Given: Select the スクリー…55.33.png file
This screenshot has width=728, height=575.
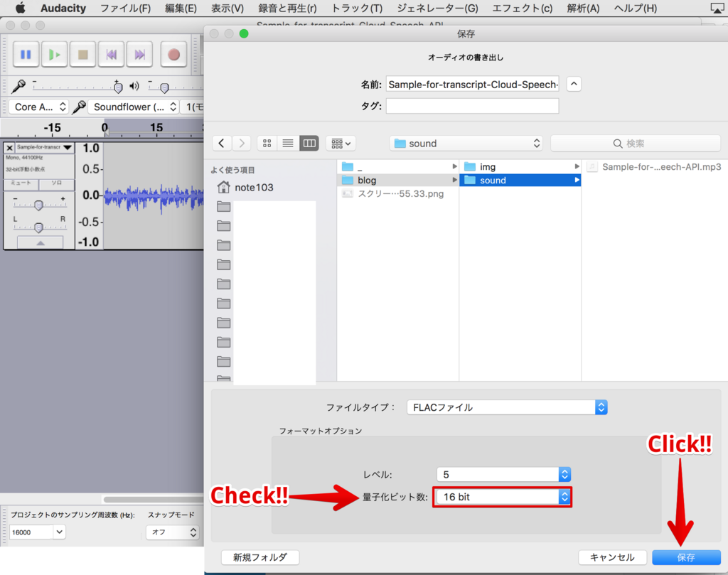Looking at the screenshot, I should (x=398, y=193).
